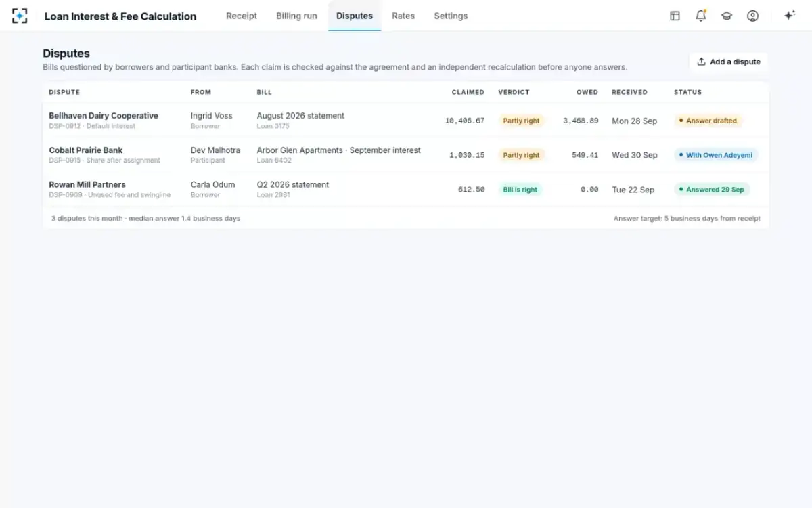Click sender Ingrid Voss

click(x=212, y=116)
